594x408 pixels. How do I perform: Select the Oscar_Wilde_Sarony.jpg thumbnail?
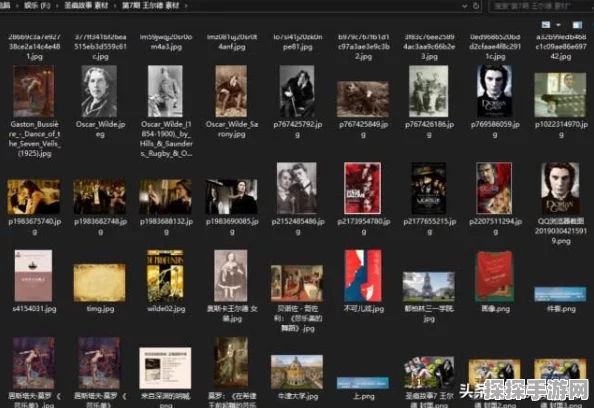[x=231, y=91]
